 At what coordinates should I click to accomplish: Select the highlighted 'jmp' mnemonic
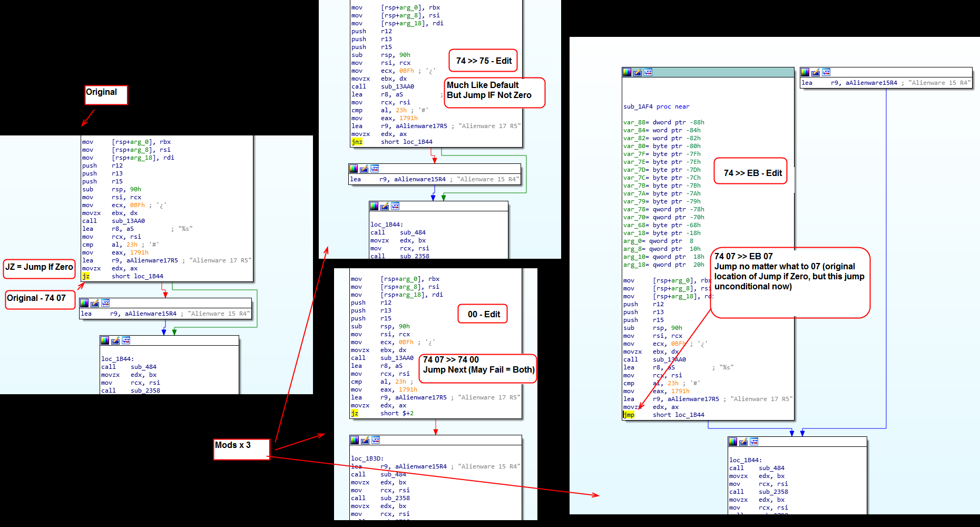click(629, 415)
